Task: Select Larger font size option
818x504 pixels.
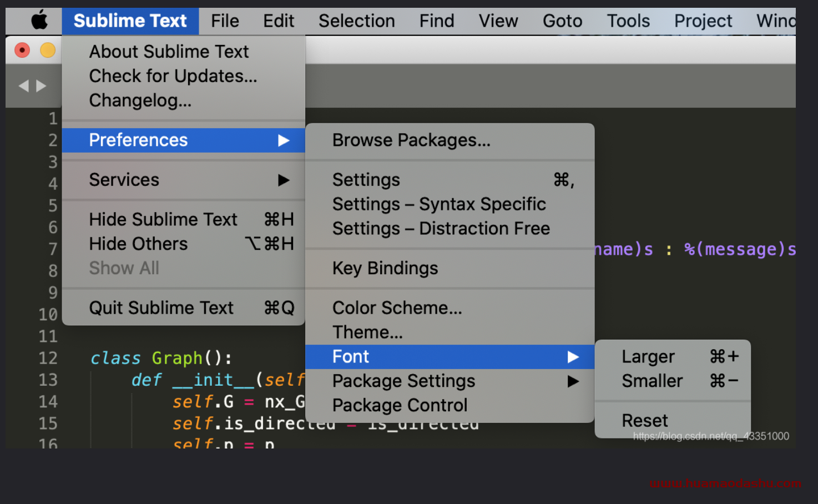Action: coord(648,357)
